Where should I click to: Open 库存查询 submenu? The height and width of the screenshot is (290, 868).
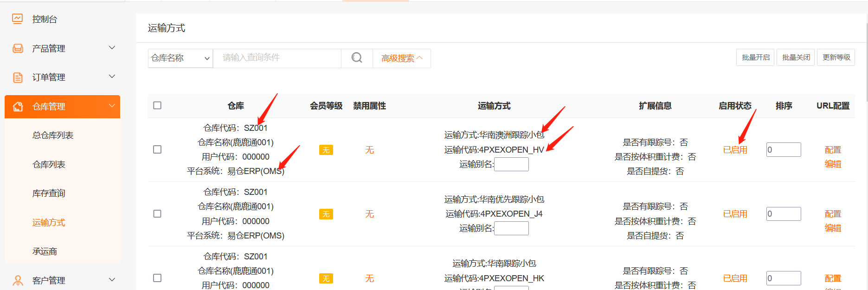(49, 193)
